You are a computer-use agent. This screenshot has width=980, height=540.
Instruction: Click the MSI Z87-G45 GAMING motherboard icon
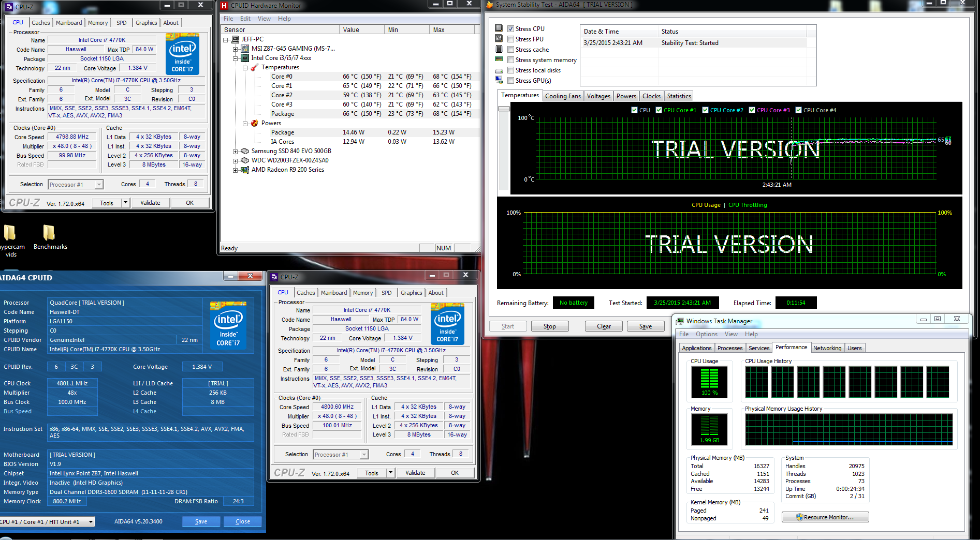click(245, 49)
